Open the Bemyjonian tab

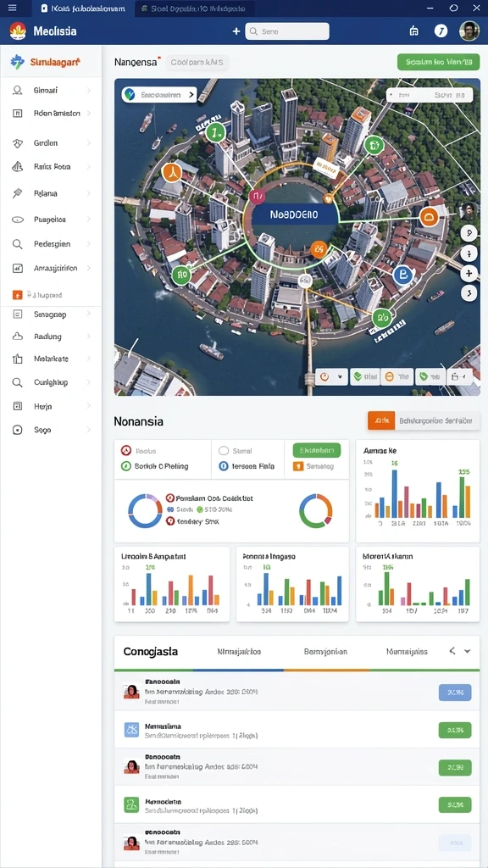[325, 652]
